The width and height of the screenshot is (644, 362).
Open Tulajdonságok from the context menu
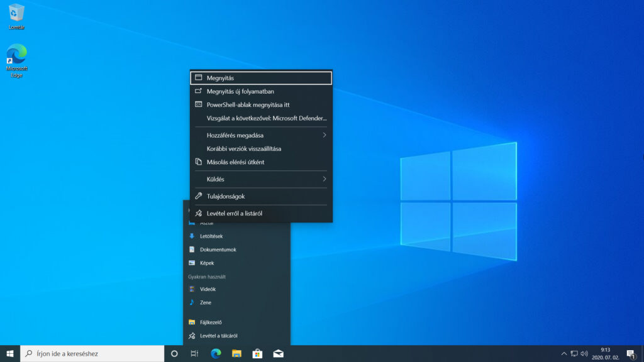click(261, 196)
